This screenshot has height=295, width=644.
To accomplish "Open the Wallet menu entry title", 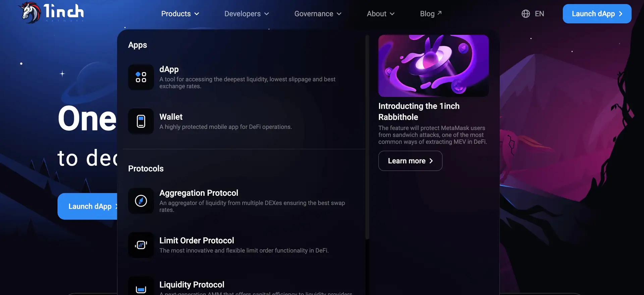I will pyautogui.click(x=171, y=117).
